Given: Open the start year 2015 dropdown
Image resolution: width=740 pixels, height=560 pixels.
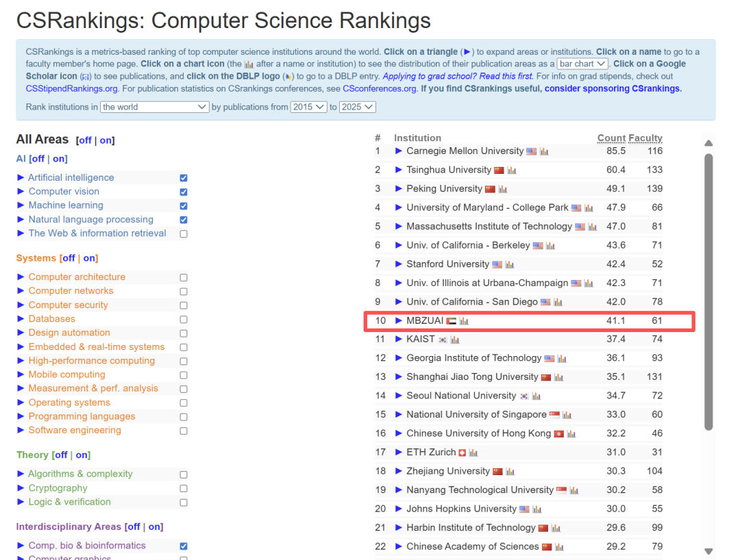Looking at the screenshot, I should pyautogui.click(x=308, y=107).
